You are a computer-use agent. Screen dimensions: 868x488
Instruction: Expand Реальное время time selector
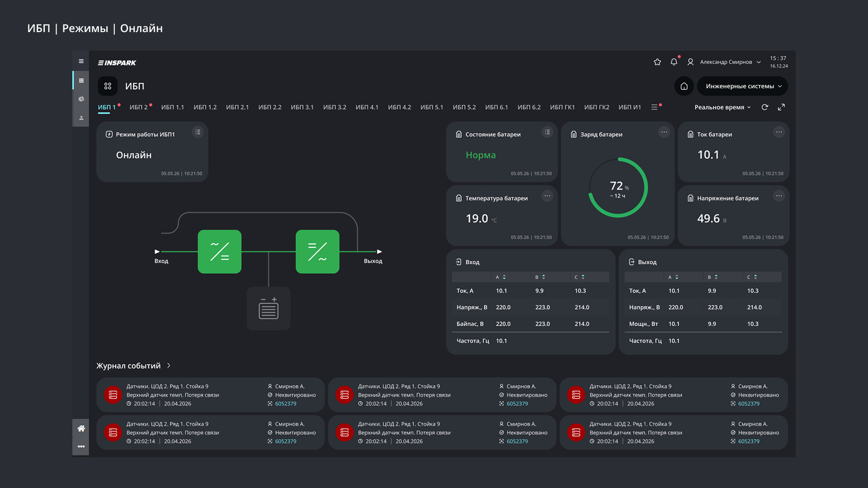pos(722,107)
